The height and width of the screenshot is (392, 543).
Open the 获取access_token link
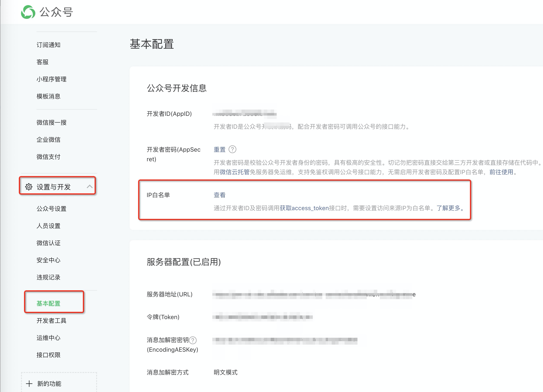coord(304,208)
